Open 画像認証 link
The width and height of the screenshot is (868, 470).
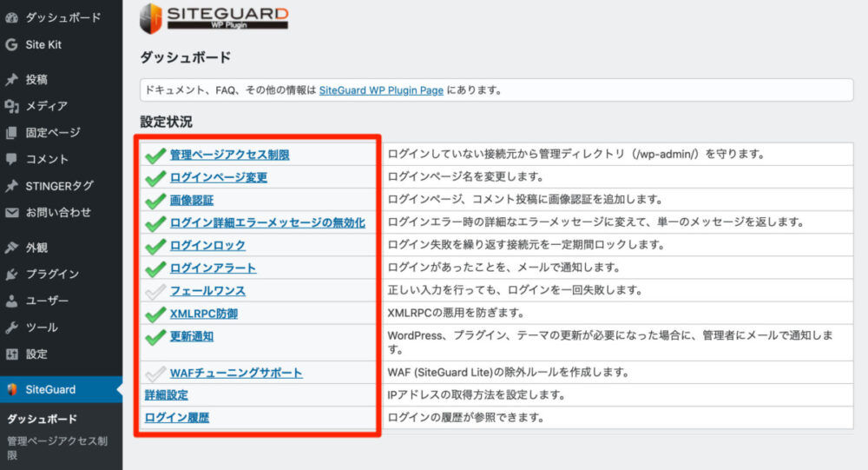192,200
